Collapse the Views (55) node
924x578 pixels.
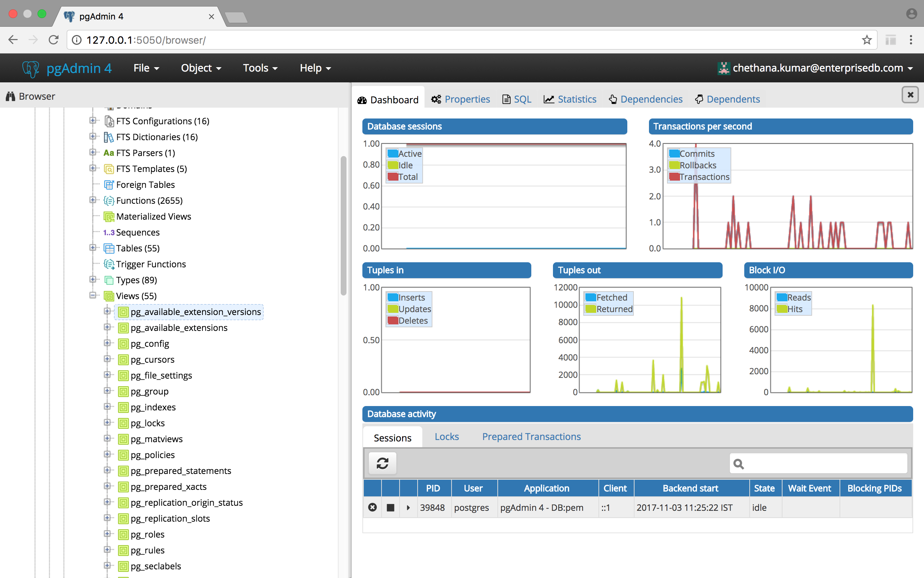click(x=93, y=295)
